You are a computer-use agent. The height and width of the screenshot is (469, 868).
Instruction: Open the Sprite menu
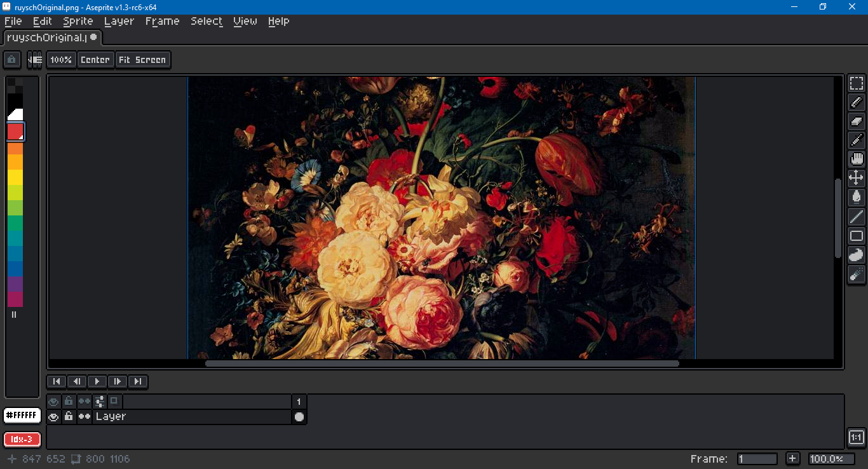(78, 21)
